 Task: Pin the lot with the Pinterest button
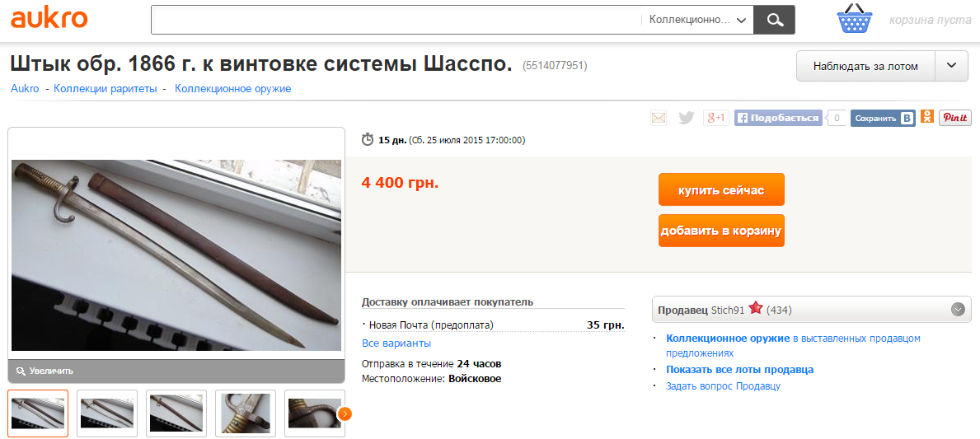[955, 118]
